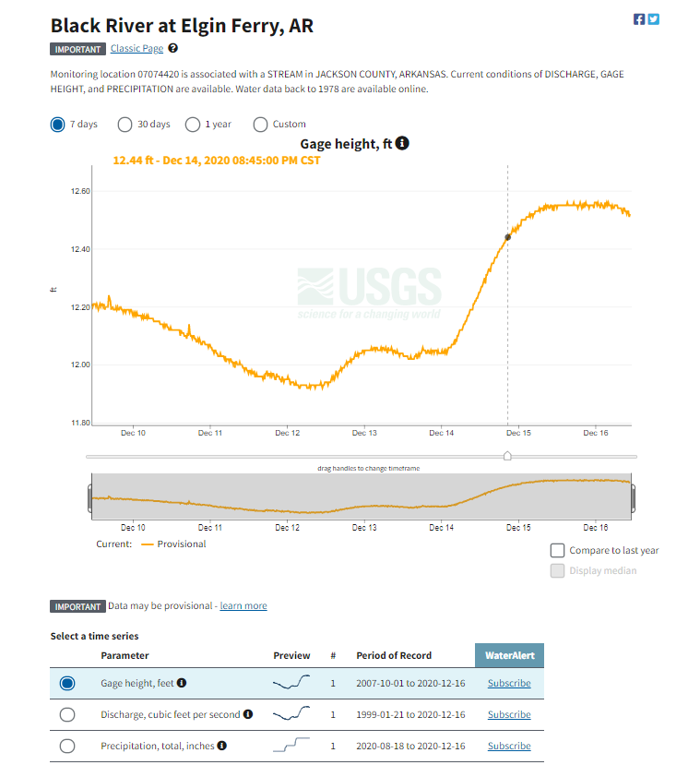Open help question mark beside Classic Page
The height and width of the screenshot is (765, 700).
173,48
